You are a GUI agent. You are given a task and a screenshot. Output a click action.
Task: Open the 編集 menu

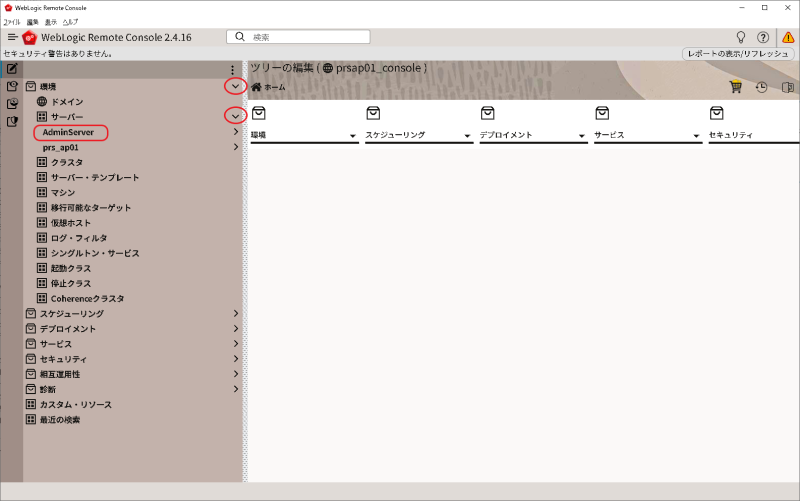33,22
